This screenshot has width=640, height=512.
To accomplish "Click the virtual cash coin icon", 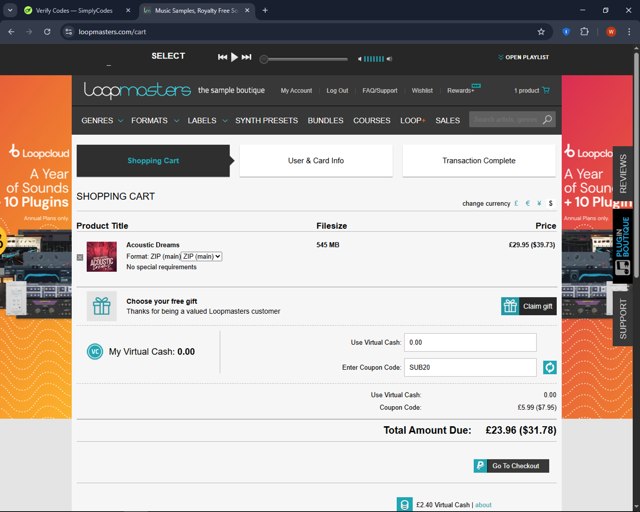I will coord(404,505).
